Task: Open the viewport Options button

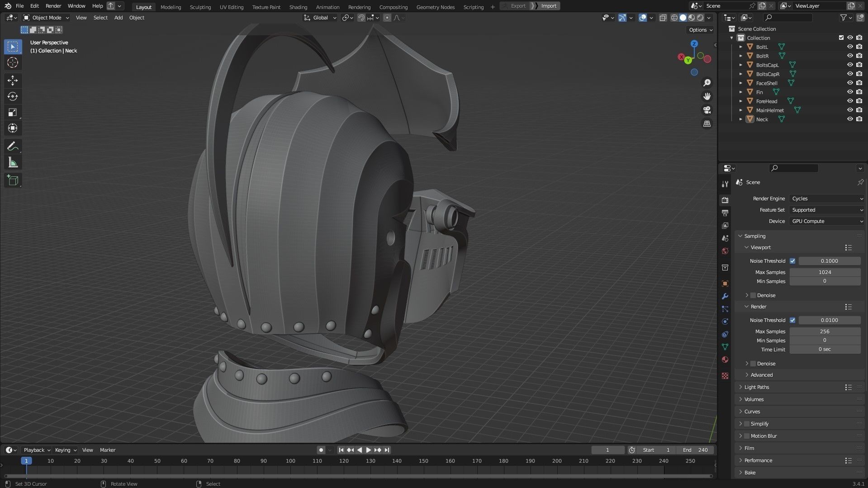Action: click(701, 30)
